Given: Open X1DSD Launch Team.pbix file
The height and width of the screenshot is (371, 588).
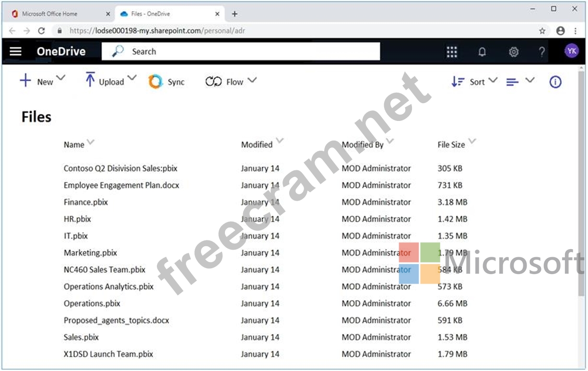Looking at the screenshot, I should tap(108, 354).
